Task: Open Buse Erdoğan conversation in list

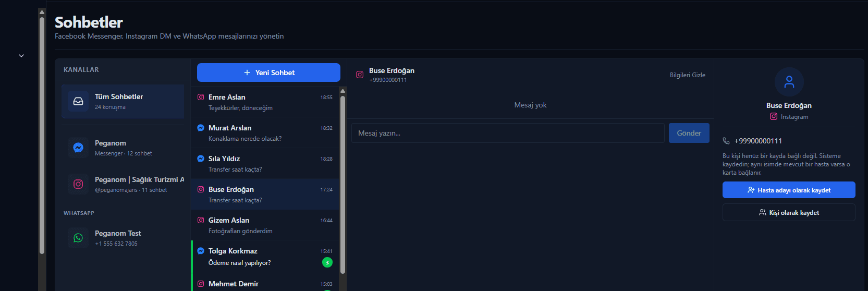Action: [x=265, y=195]
